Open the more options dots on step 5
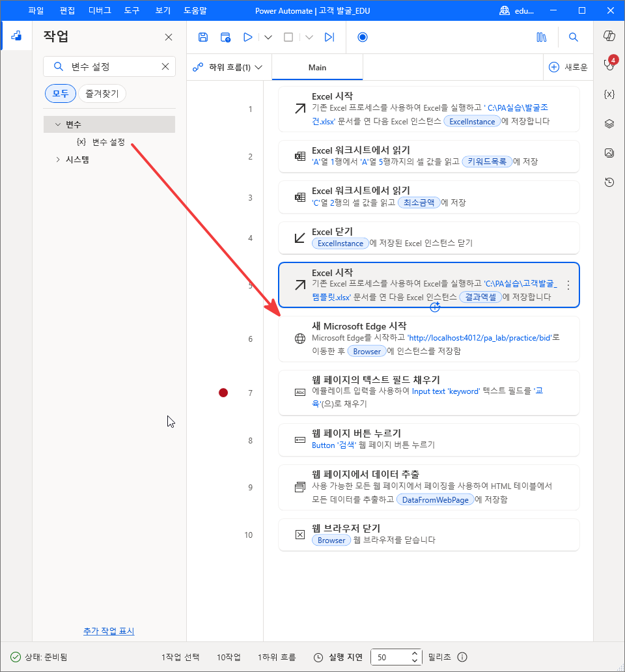 pyautogui.click(x=568, y=285)
